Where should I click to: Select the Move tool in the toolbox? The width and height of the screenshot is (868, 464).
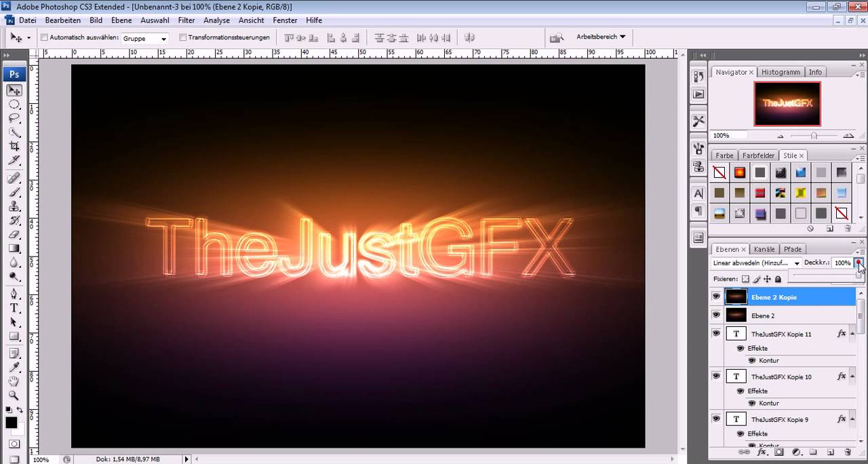(14, 90)
